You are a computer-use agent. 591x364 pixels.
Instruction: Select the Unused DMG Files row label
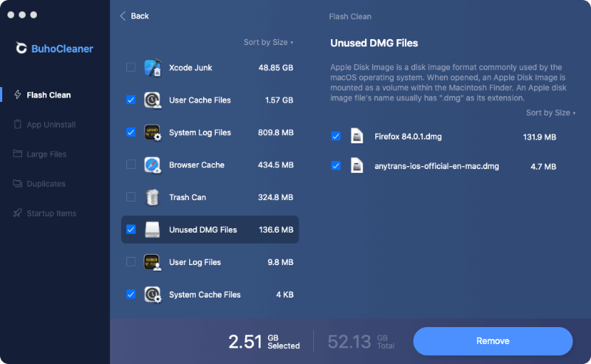[202, 230]
